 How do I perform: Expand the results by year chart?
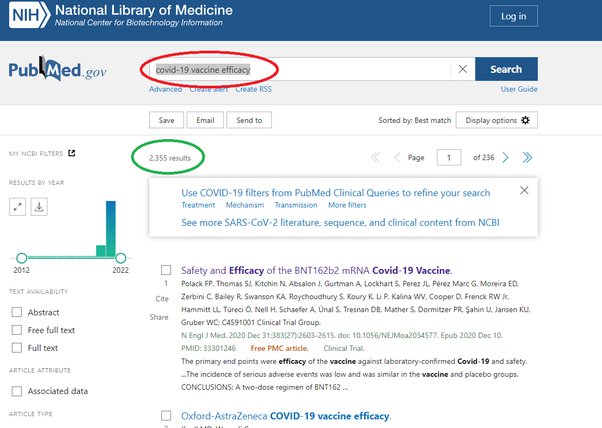pos(17,207)
